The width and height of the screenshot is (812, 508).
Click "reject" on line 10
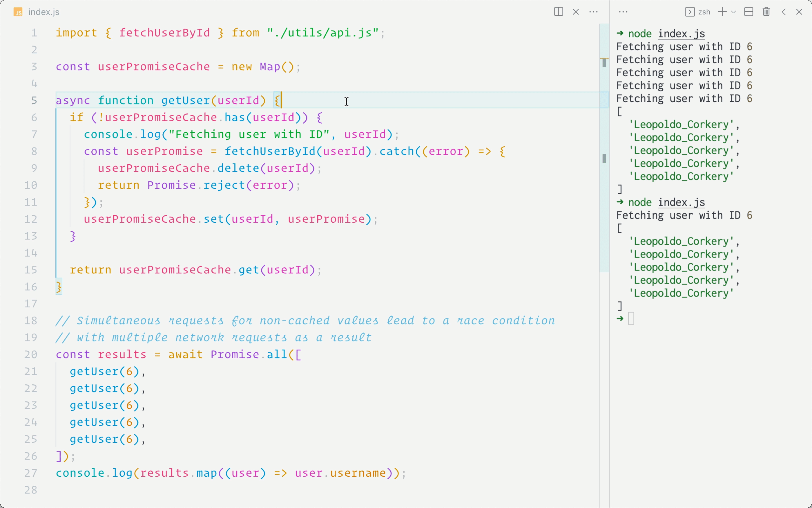pyautogui.click(x=224, y=185)
